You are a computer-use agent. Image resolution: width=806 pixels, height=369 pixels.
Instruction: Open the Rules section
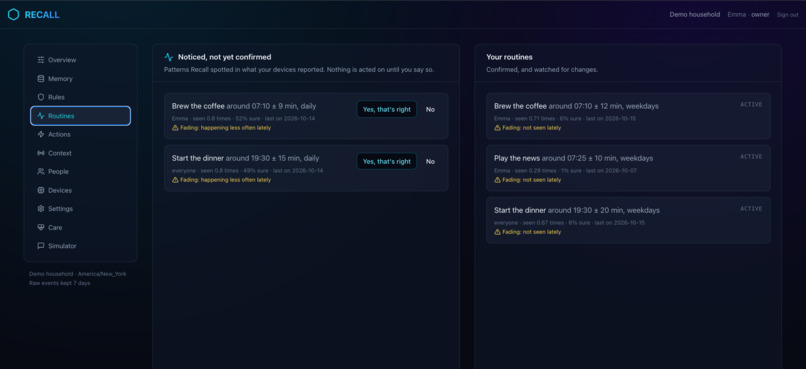pyautogui.click(x=81, y=97)
